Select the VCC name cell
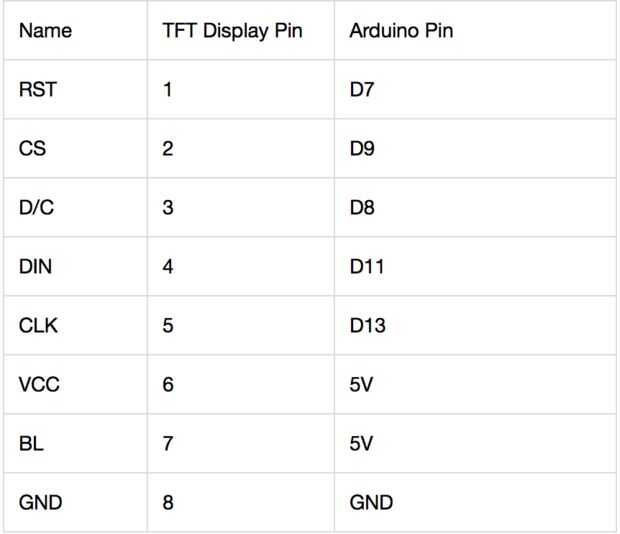This screenshot has height=534, width=620. click(38, 385)
